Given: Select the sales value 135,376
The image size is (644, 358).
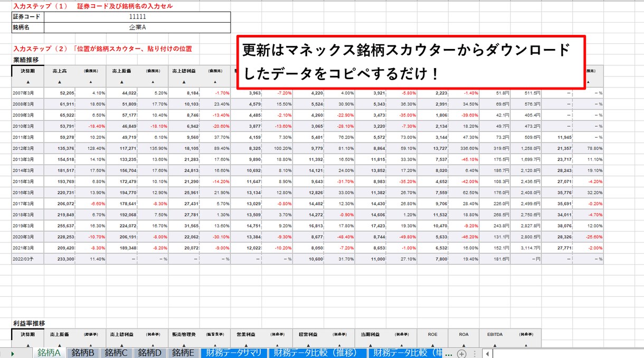Looking at the screenshot, I should [x=60, y=148].
